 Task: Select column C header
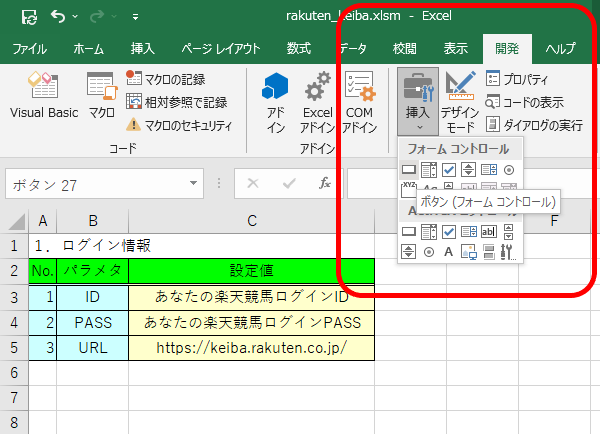point(251,221)
